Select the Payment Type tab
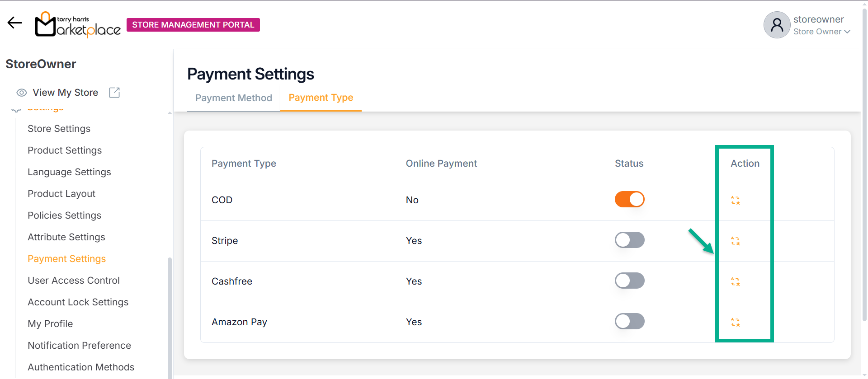 (x=321, y=98)
